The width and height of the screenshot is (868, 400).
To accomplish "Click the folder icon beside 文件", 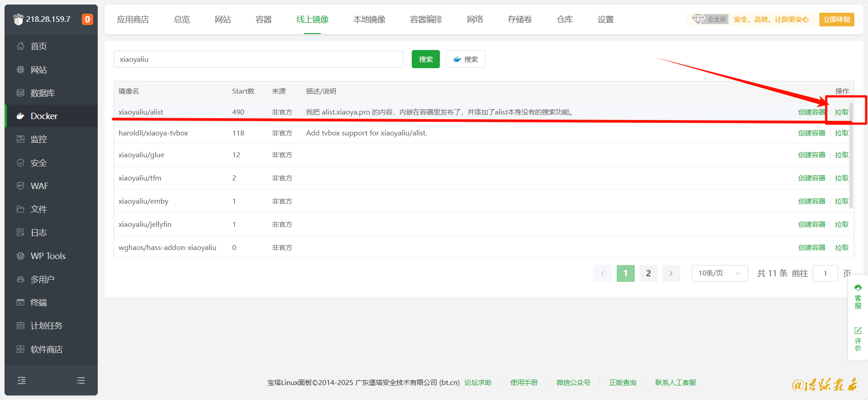I will [x=20, y=209].
